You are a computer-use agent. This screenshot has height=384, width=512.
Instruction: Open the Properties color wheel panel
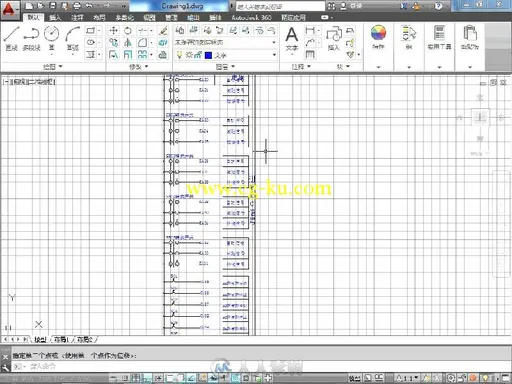378,37
